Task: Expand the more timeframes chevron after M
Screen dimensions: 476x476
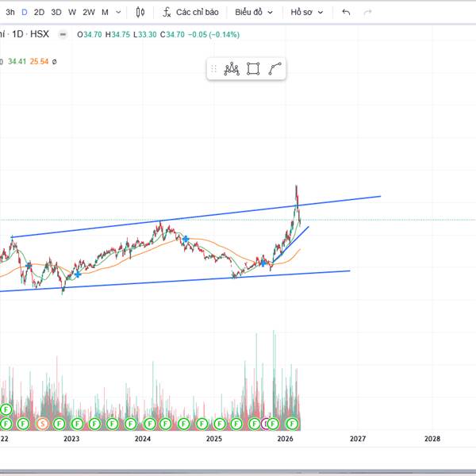Action: [x=118, y=12]
